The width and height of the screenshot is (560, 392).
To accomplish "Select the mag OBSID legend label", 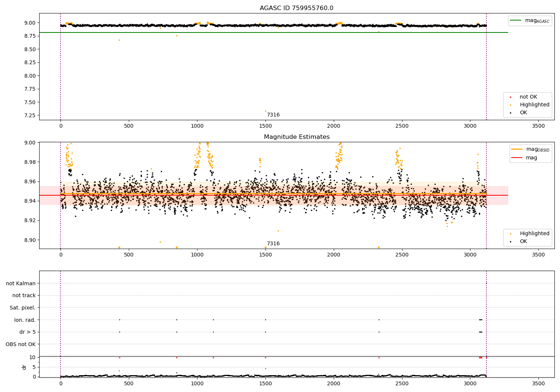I will (538, 149).
